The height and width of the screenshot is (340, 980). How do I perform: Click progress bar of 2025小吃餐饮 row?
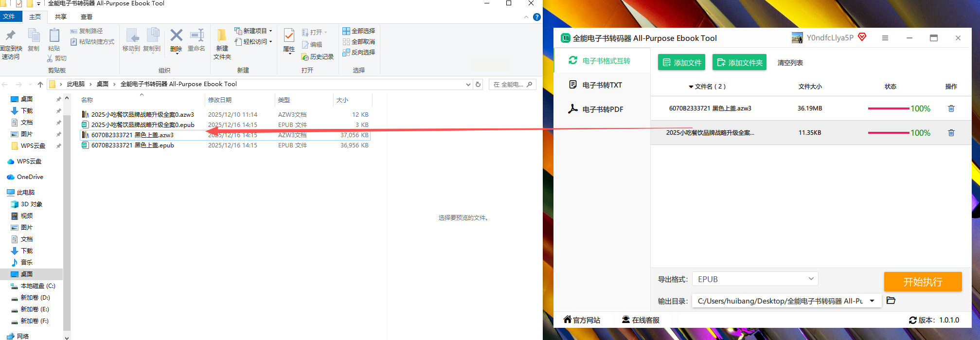point(889,133)
